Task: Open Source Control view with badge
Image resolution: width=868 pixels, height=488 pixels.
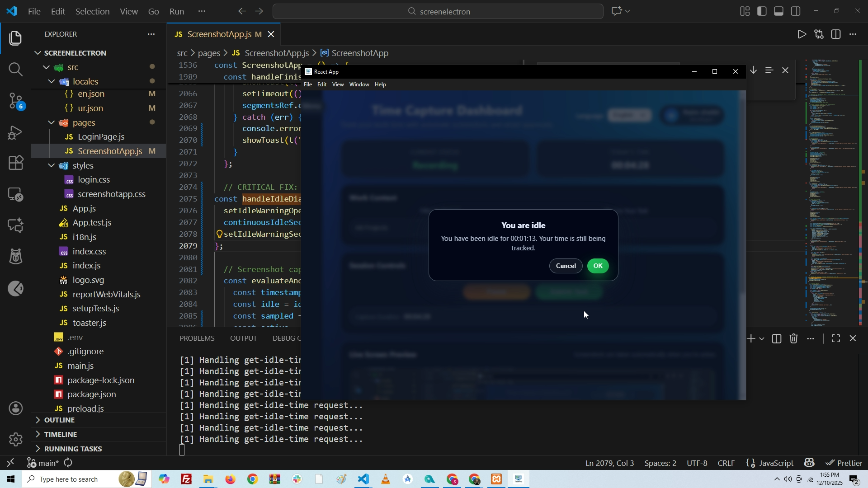Action: [15, 101]
